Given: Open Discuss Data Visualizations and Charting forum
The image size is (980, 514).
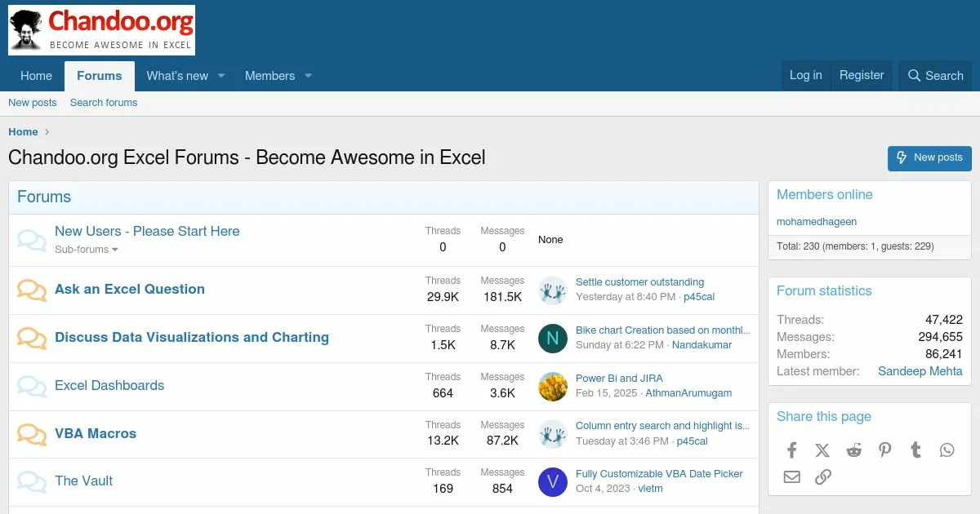Looking at the screenshot, I should (x=192, y=338).
